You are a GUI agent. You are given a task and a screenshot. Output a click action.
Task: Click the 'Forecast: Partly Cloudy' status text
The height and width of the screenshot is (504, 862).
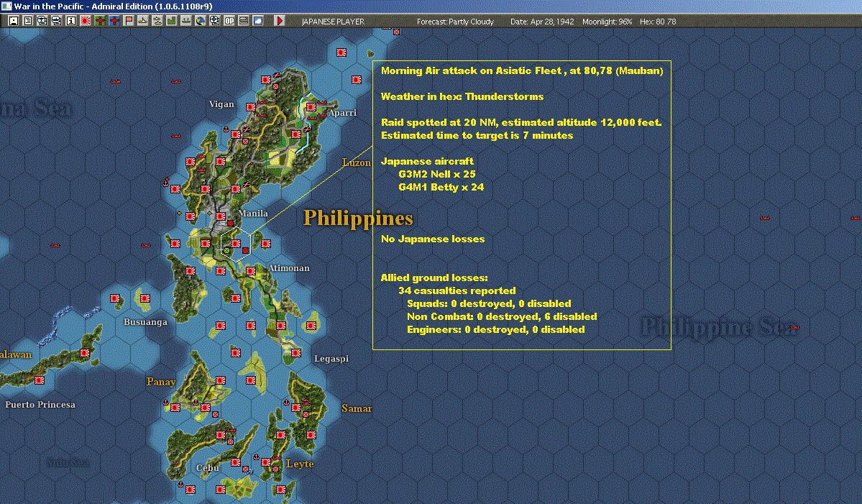click(x=455, y=22)
